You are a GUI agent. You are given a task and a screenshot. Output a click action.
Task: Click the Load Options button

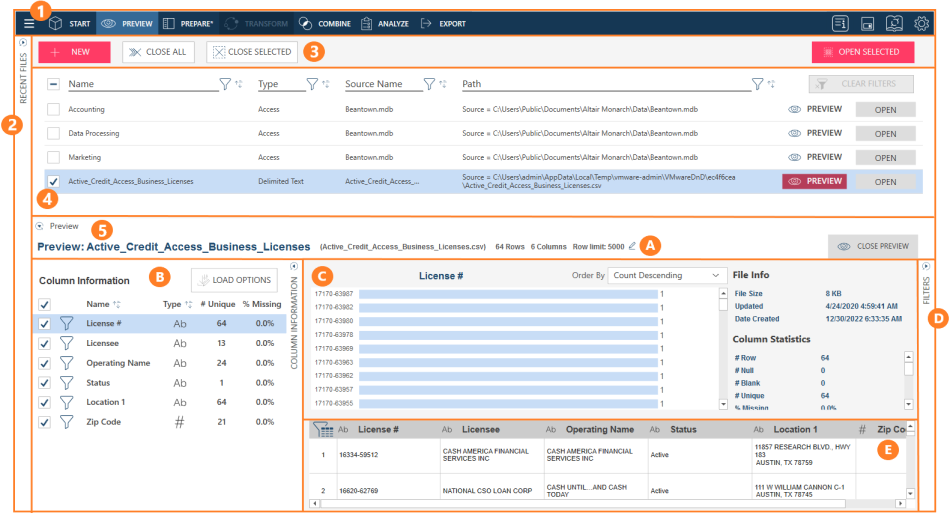[233, 281]
